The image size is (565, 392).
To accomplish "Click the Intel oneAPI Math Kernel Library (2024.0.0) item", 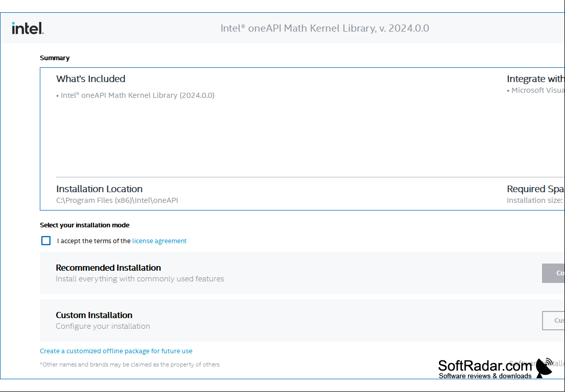I will (x=135, y=95).
